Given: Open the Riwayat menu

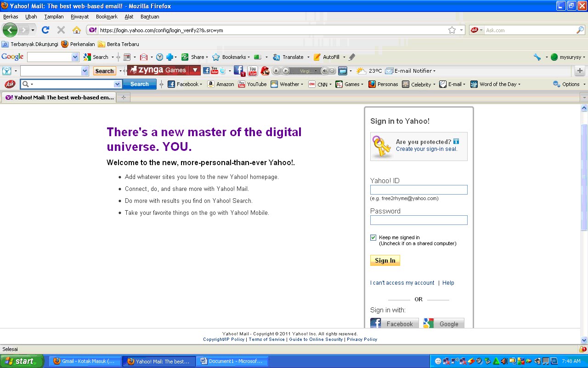Looking at the screenshot, I should coord(80,17).
